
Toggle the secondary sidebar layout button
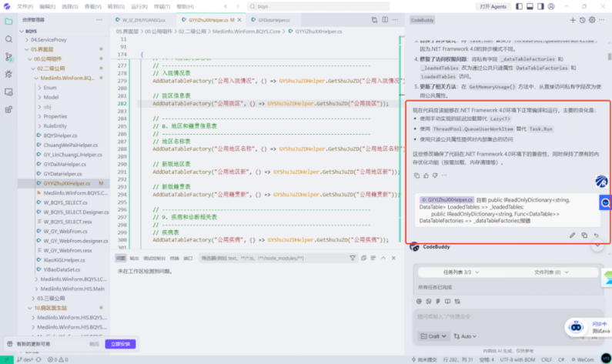pyautogui.click(x=540, y=6)
